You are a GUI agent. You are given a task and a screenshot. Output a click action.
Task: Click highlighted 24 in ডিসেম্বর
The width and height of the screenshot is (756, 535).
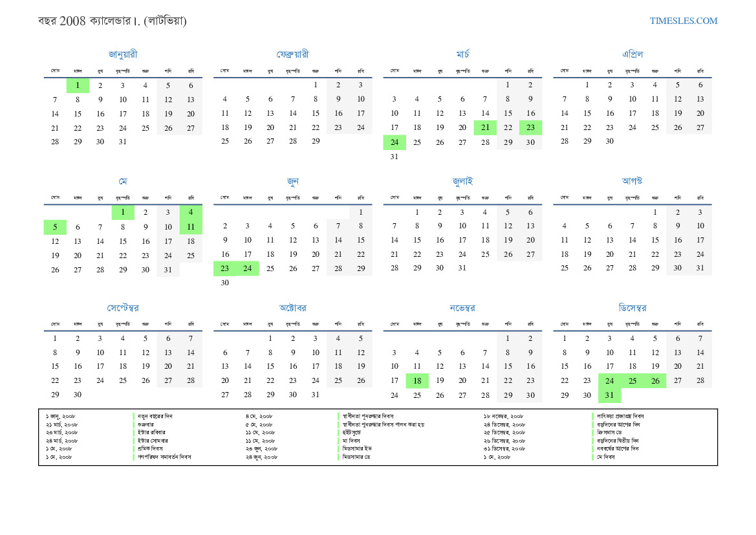coord(609,380)
